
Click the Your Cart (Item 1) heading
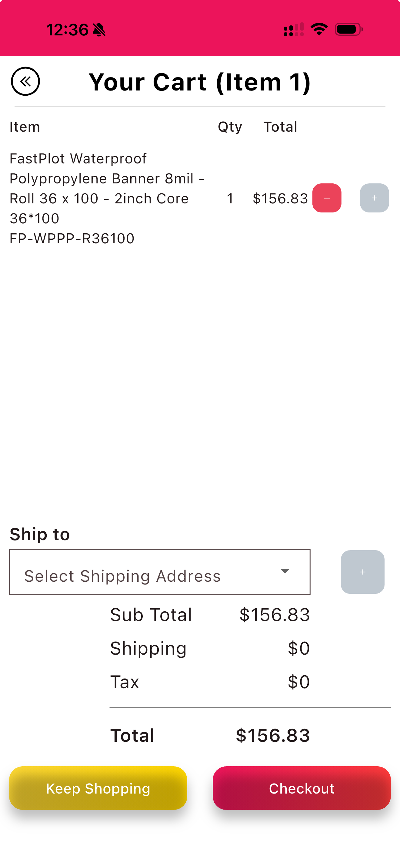pyautogui.click(x=200, y=82)
